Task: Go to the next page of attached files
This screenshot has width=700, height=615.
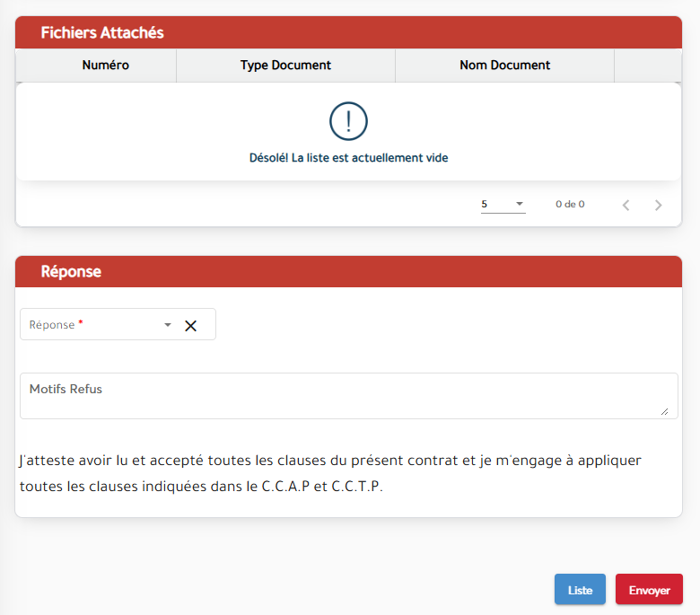Action: [658, 205]
